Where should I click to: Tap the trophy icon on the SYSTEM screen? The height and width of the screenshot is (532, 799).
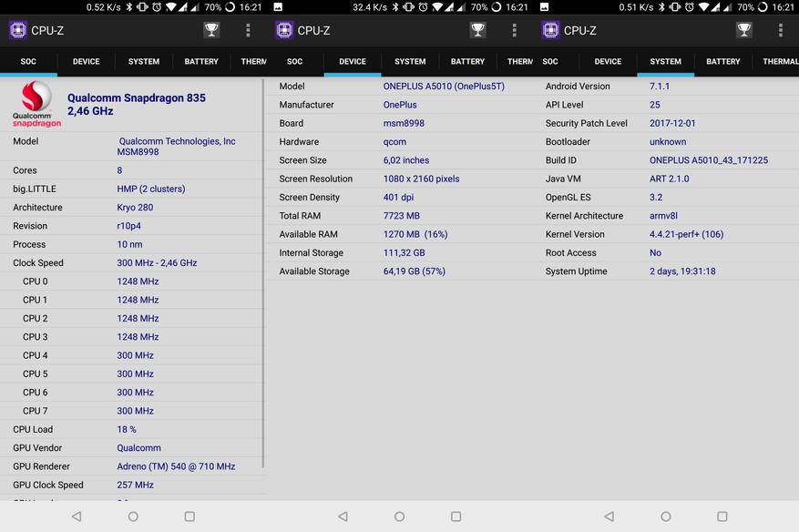point(743,30)
